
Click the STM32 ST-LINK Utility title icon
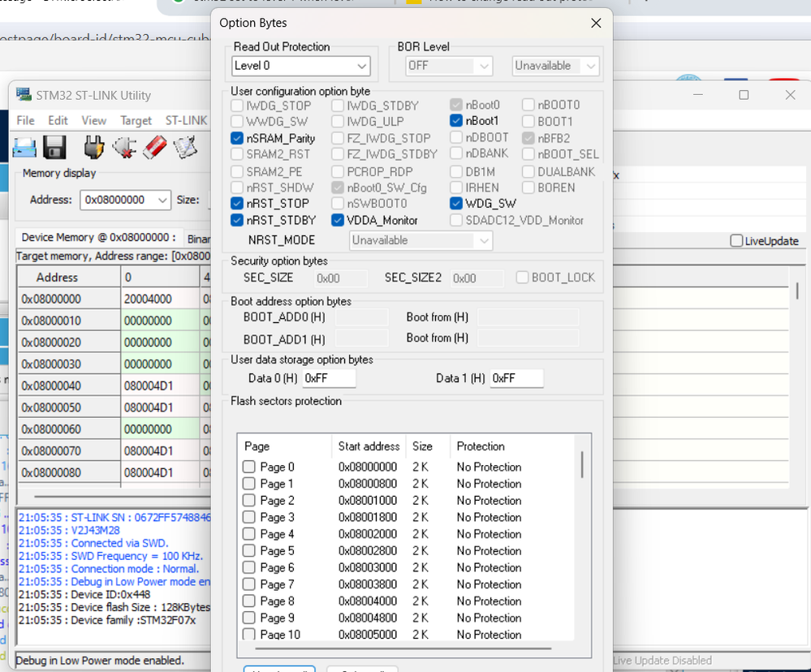pyautogui.click(x=24, y=95)
